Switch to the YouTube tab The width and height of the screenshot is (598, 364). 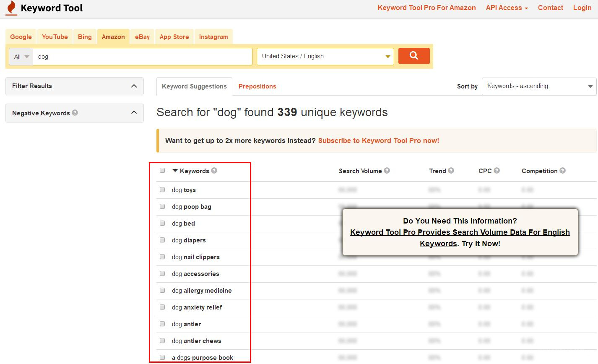(55, 37)
